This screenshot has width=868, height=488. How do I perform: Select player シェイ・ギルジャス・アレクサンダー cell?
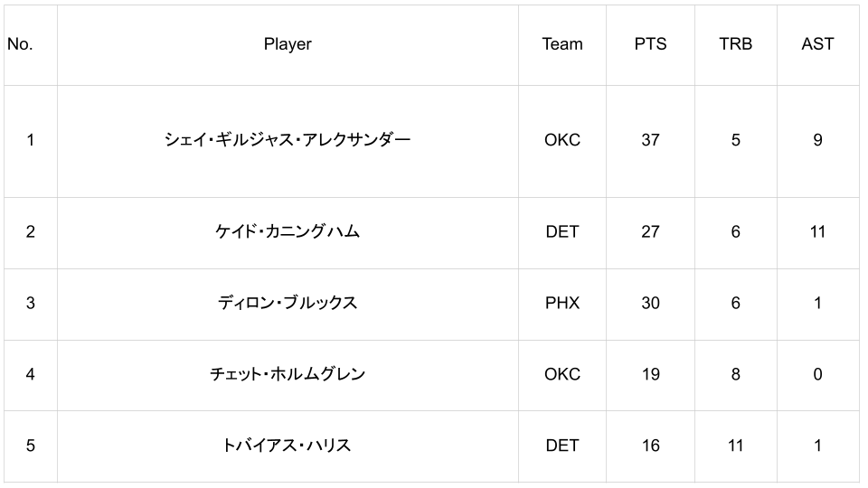click(x=288, y=140)
